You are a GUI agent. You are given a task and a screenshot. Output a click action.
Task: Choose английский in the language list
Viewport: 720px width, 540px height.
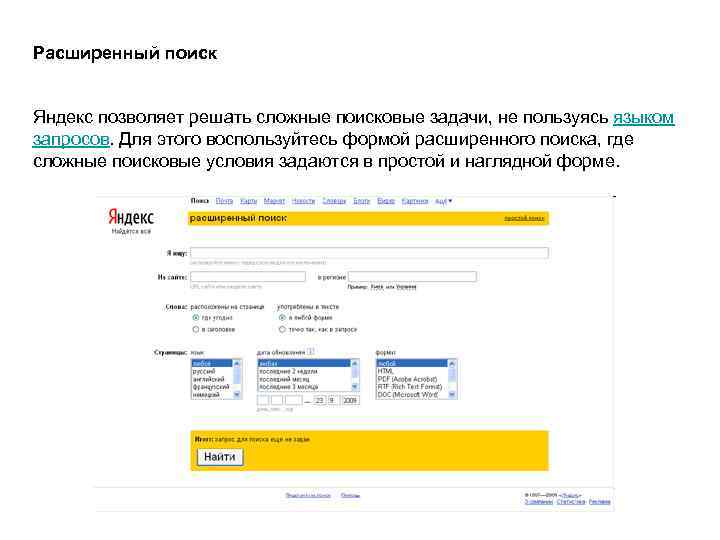212,379
